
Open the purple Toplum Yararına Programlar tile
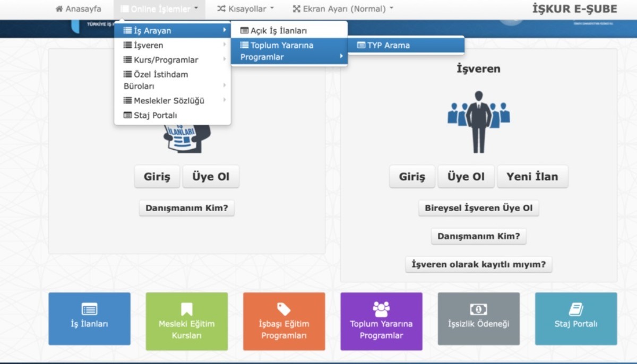coord(381,322)
